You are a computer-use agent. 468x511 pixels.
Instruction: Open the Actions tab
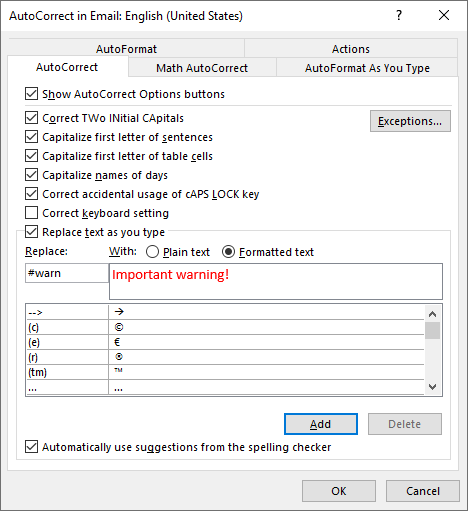[351, 49]
